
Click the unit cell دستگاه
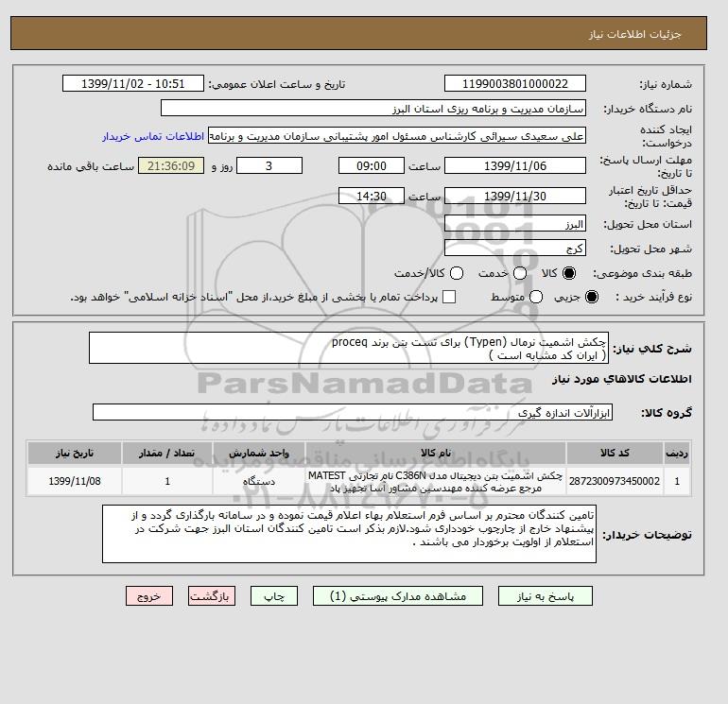(259, 481)
